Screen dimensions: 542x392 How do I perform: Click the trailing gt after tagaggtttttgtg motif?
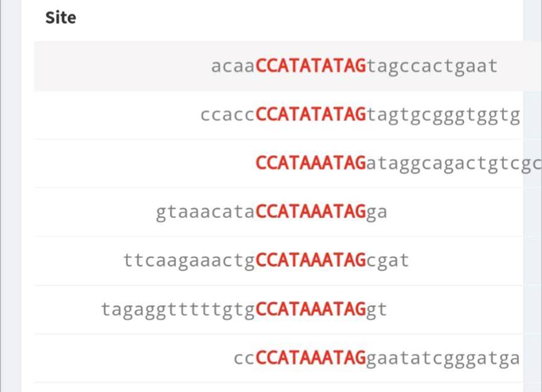(377, 309)
